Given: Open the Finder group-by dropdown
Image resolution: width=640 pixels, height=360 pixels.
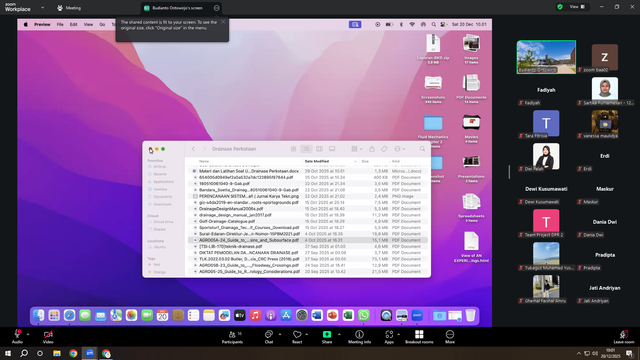Looking at the screenshot, I should pyautogui.click(x=356, y=149).
